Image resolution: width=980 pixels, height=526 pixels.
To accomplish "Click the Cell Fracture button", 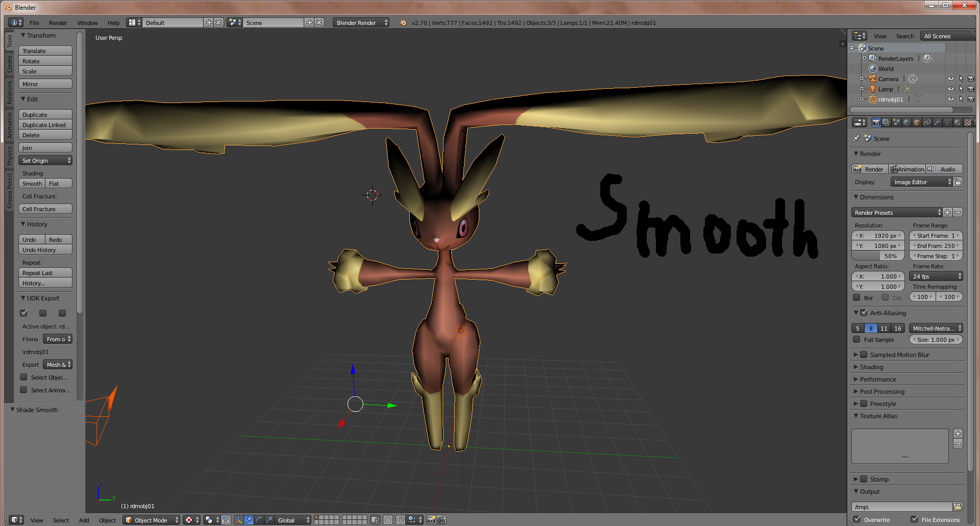I will 45,209.
